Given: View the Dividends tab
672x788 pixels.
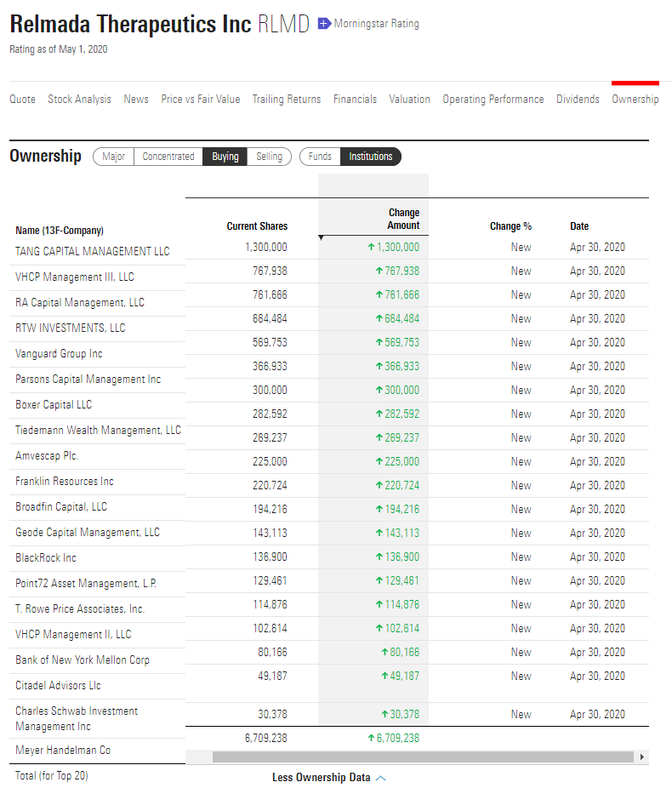Looking at the screenshot, I should point(578,99).
